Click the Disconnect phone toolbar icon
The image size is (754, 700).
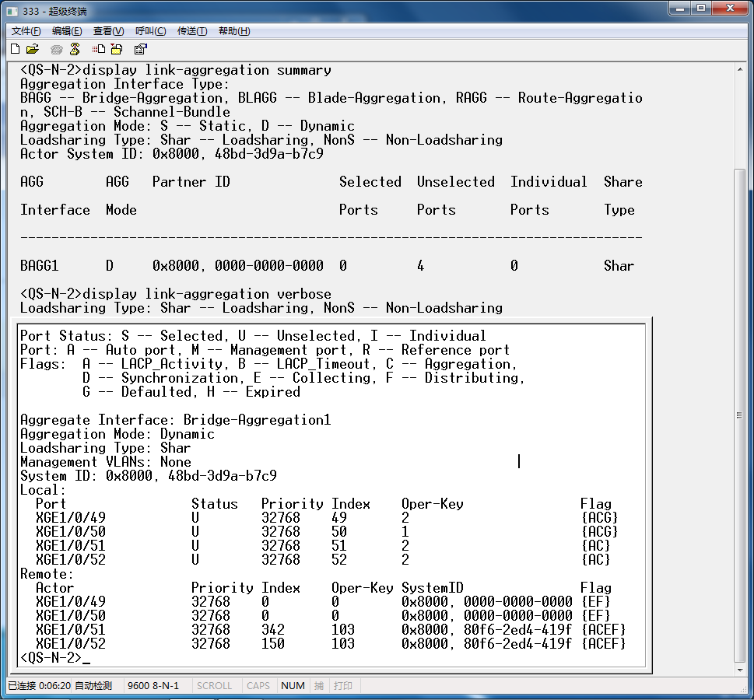75,49
